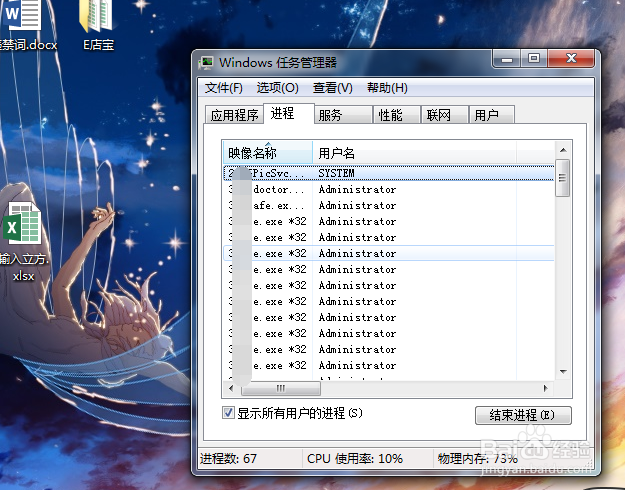The height and width of the screenshot is (490, 625).
Task: Minimize the Task Manager window
Action: [507, 59]
